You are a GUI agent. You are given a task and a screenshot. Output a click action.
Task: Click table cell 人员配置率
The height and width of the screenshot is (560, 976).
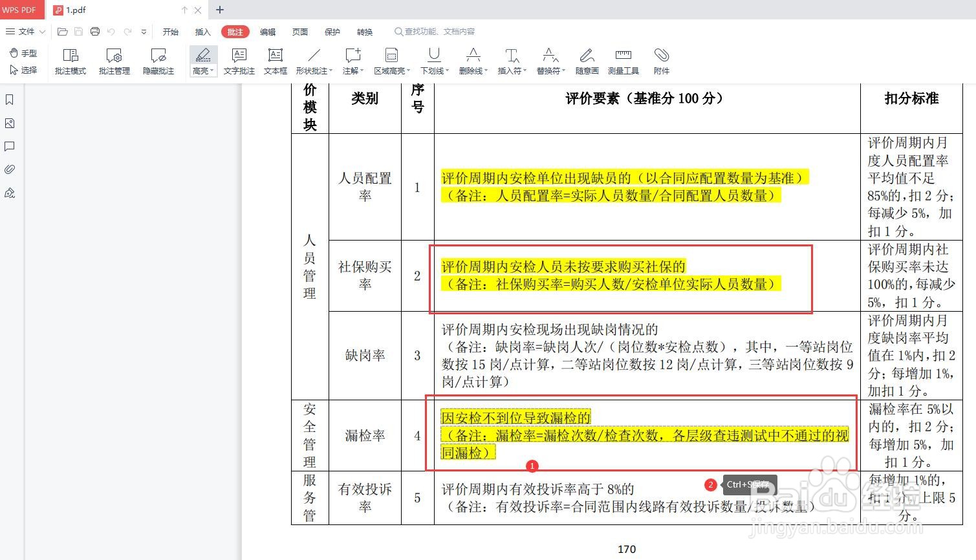(x=365, y=187)
